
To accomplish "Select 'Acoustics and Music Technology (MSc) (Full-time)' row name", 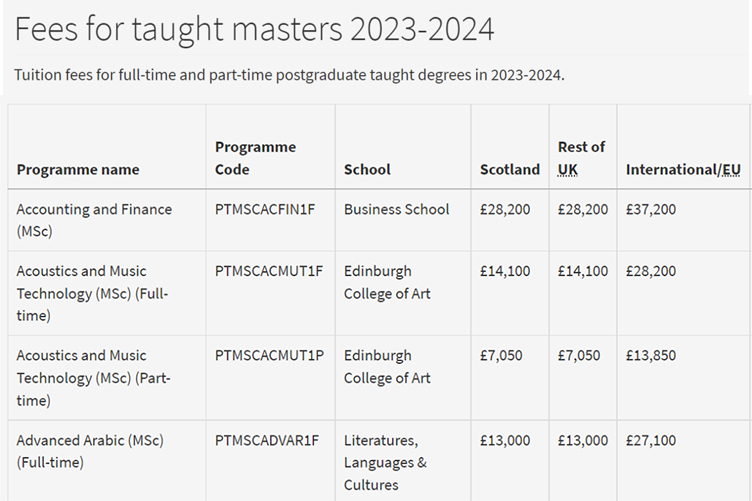I will pyautogui.click(x=94, y=293).
